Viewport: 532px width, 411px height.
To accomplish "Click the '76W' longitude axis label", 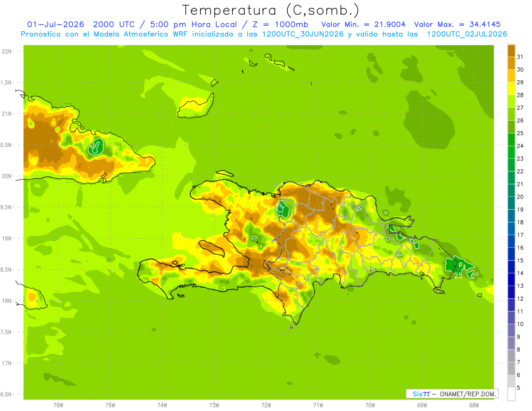I will pos(58,406).
